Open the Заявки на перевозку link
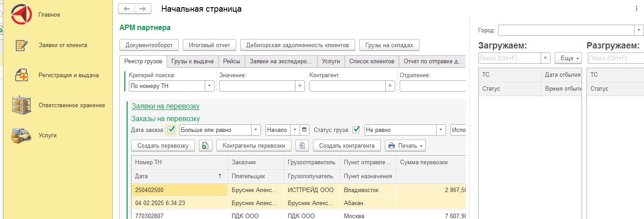The height and width of the screenshot is (219, 644). tap(165, 106)
